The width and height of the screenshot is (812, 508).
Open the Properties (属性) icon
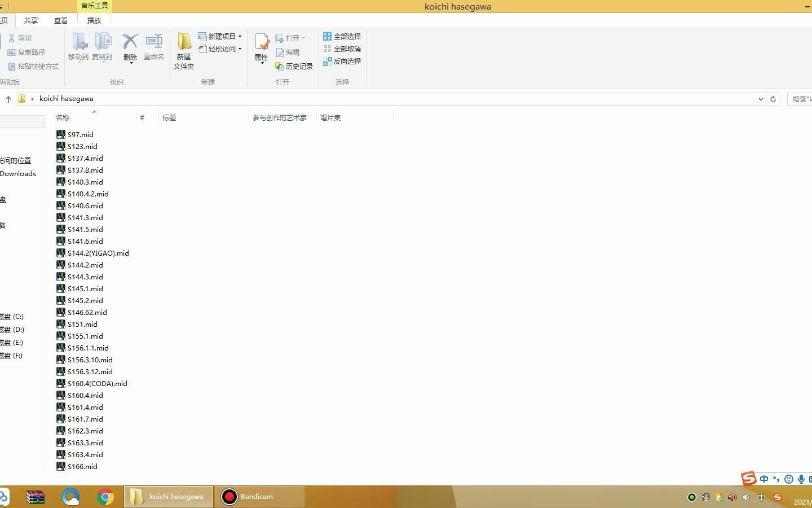[262, 42]
